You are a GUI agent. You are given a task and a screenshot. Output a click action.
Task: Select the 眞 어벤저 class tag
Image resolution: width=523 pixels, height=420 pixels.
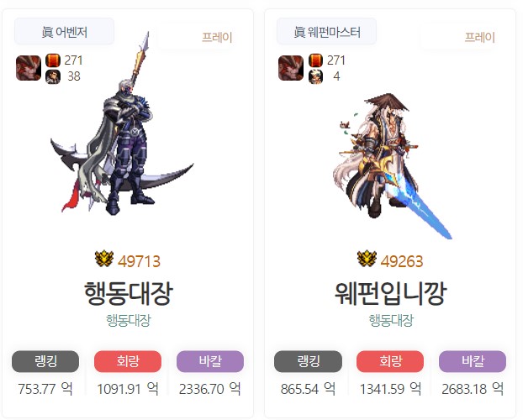[x=65, y=32]
